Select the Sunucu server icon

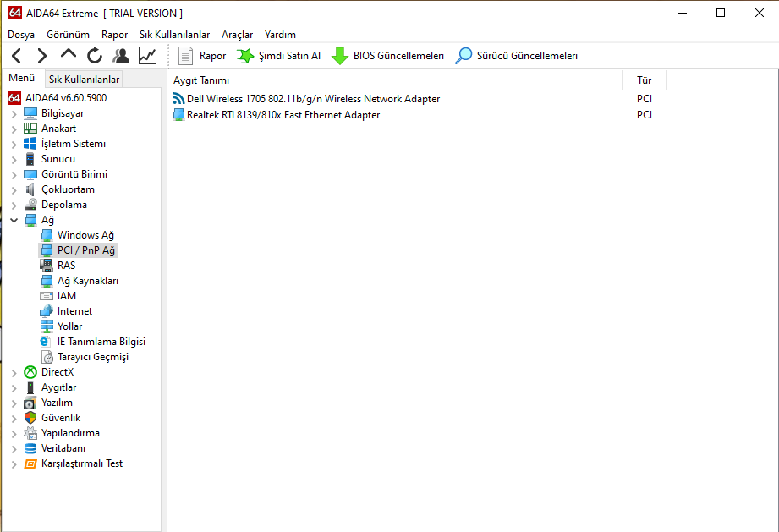pos(30,159)
